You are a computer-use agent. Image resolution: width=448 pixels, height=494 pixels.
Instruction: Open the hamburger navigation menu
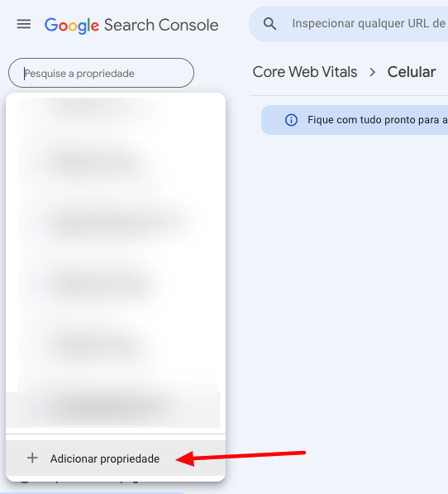pyautogui.click(x=24, y=24)
